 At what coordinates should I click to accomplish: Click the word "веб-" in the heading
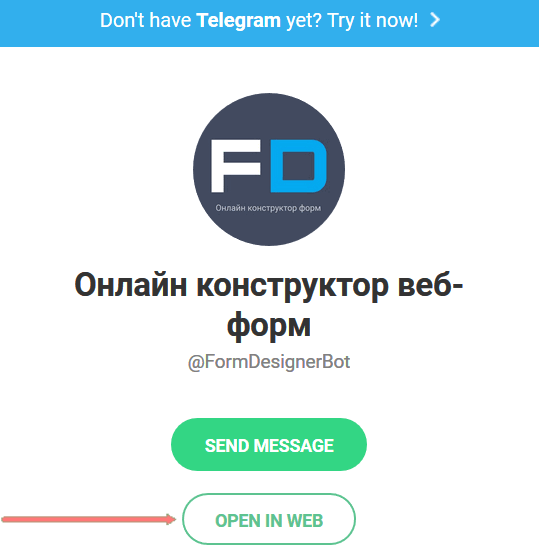[x=430, y=285]
